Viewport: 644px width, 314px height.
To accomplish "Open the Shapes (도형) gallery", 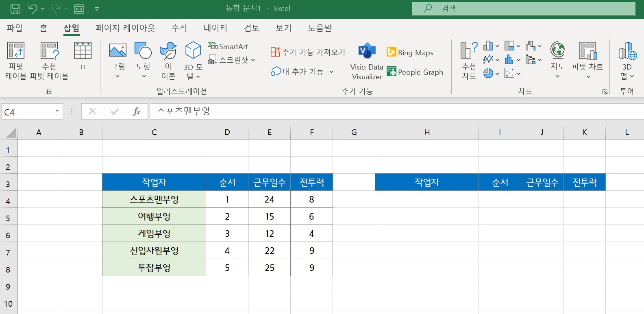I will click(143, 60).
